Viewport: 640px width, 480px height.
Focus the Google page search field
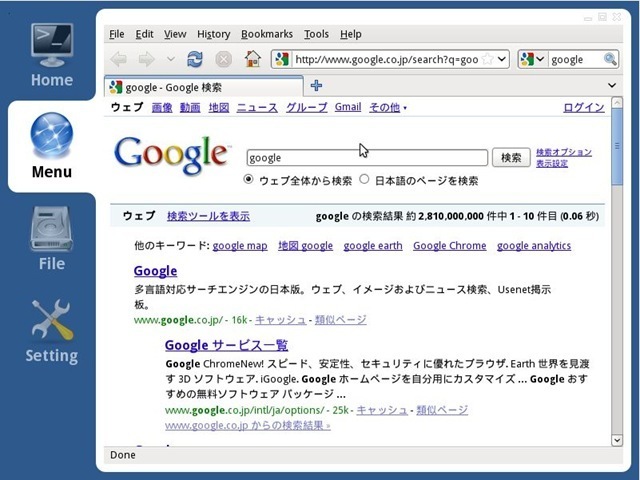tap(367, 158)
